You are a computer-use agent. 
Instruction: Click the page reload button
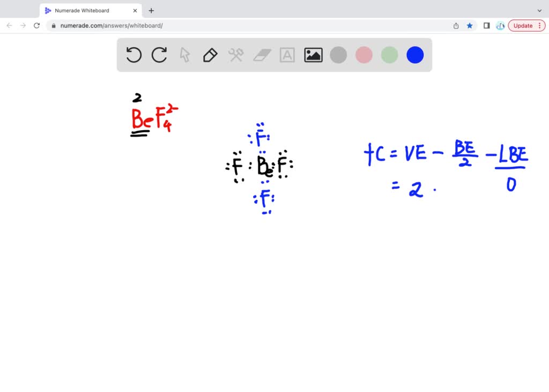tap(36, 25)
